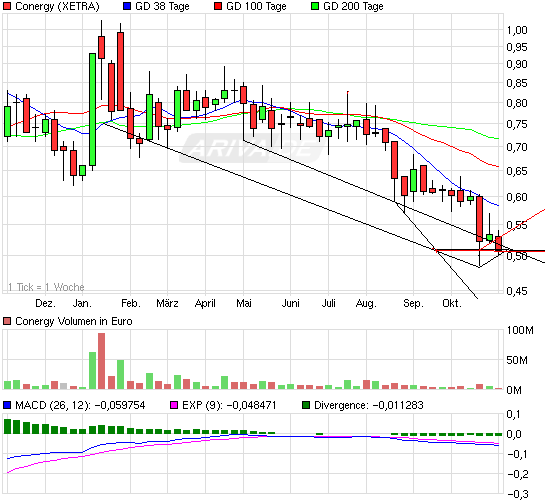Click the 'Conergy Volumen in Euro' label
The image size is (545, 502).
click(x=74, y=321)
